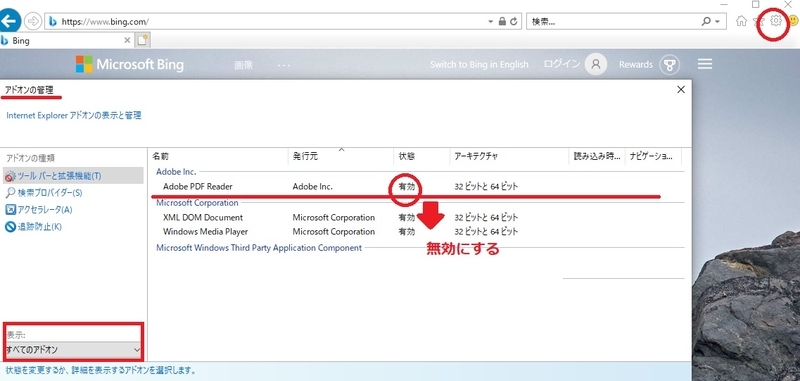Open the ... more menu on Bing
800x381 pixels.
(x=284, y=65)
